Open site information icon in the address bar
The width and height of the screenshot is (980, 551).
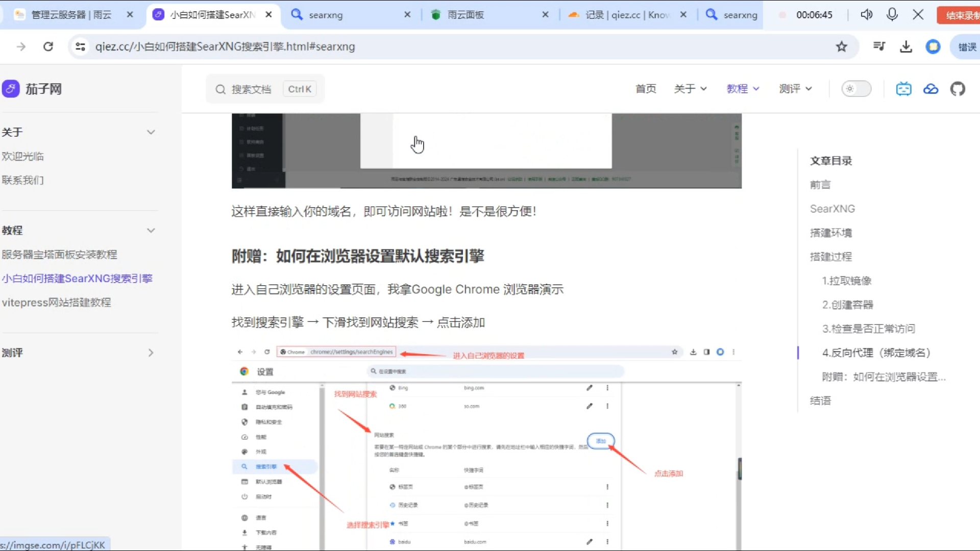pyautogui.click(x=80, y=46)
